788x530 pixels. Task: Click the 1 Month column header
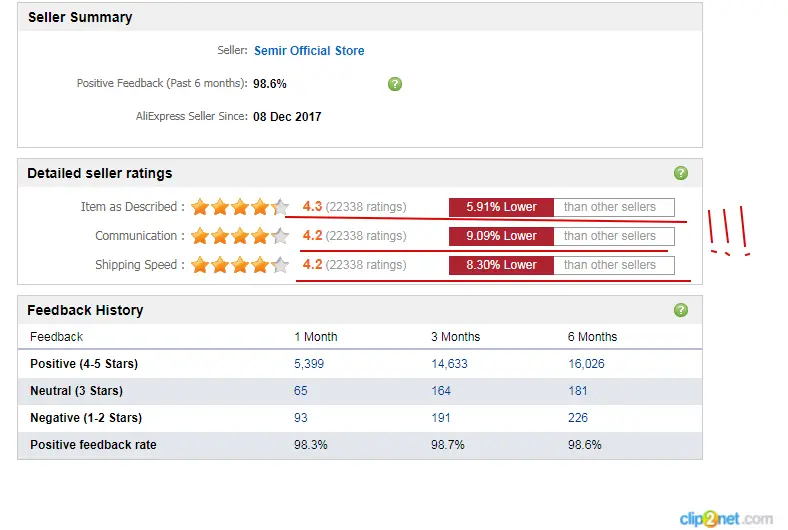coord(316,337)
